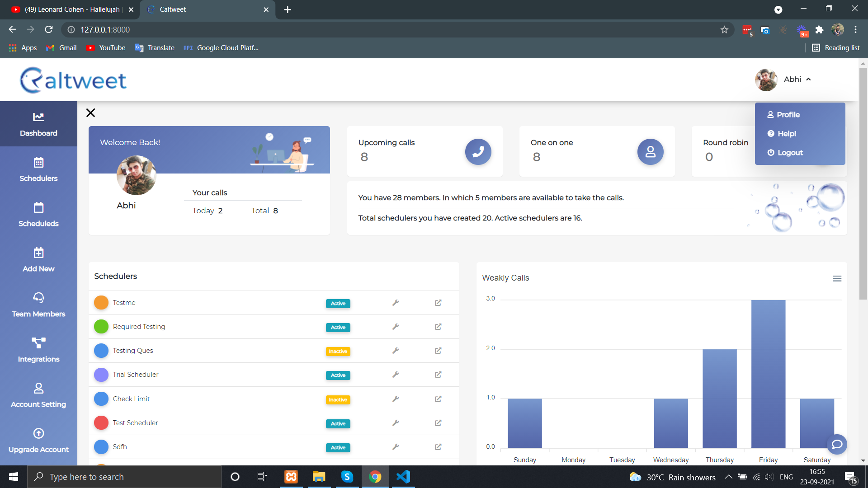Open the Add New sidebar item

pos(38,260)
